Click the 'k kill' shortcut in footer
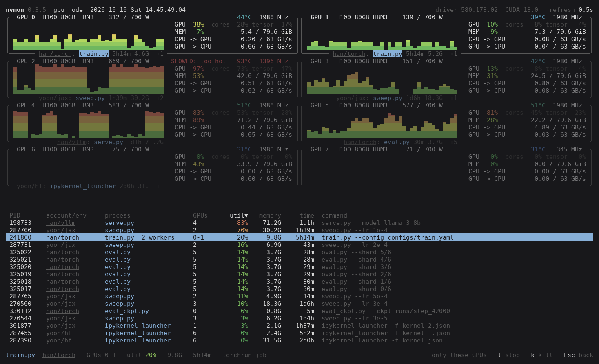Image resolution: width=599 pixels, height=364 pixels. click(541, 355)
